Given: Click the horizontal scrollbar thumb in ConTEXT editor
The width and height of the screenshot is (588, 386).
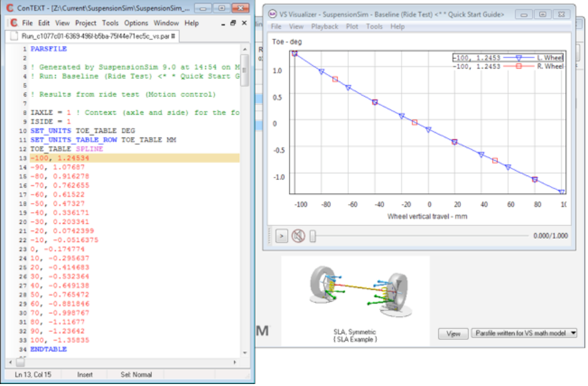Looking at the screenshot, I should [x=21, y=363].
